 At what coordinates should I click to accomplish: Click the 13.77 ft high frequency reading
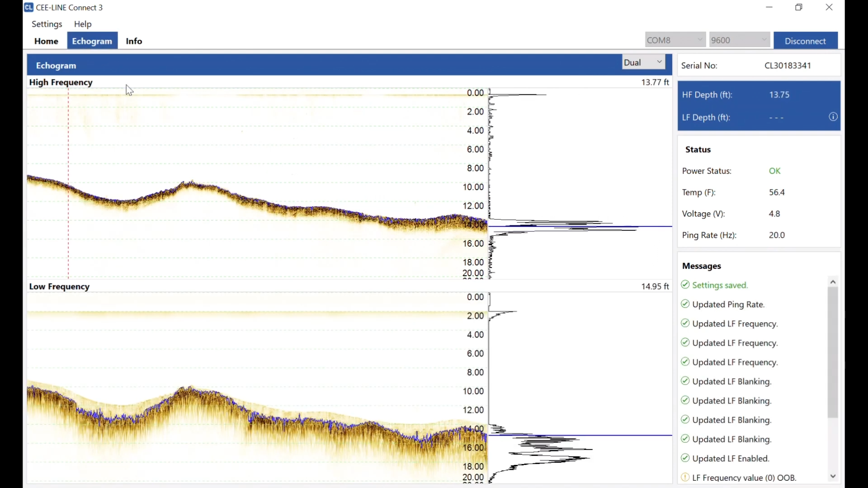pos(655,82)
